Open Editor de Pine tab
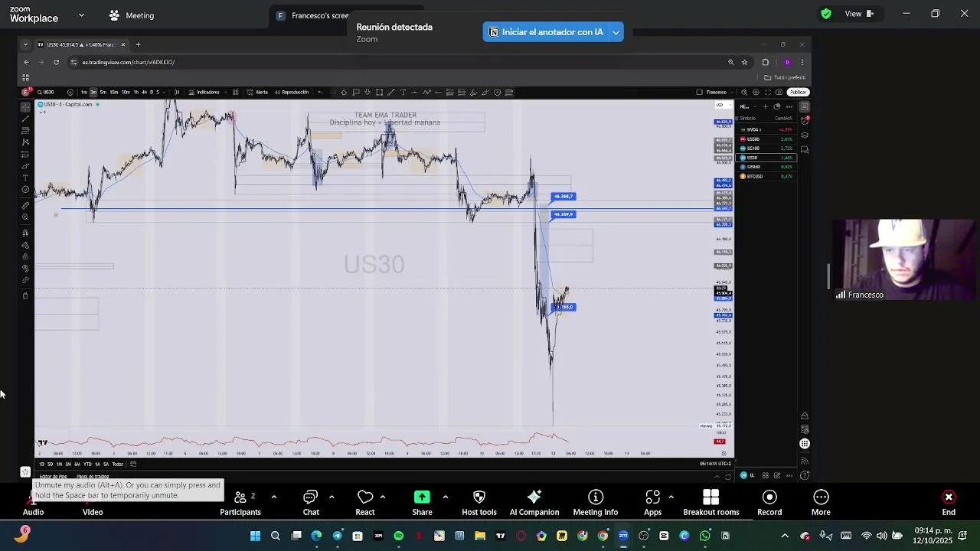 pos(54,477)
